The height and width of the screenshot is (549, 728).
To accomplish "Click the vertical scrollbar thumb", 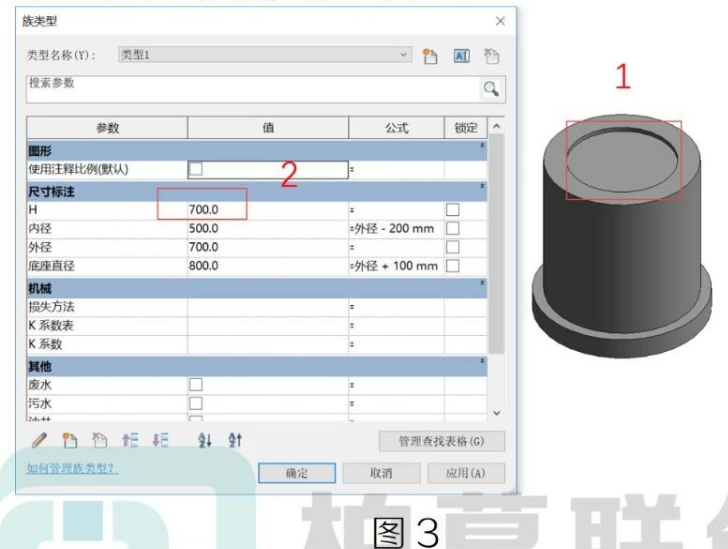I will (496, 244).
